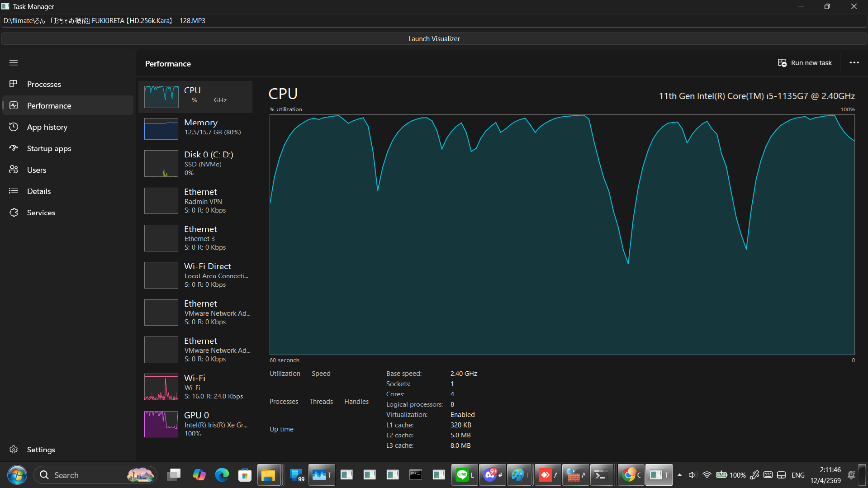Open the Settings gear icon
This screenshot has height=488, width=868.
click(x=14, y=449)
